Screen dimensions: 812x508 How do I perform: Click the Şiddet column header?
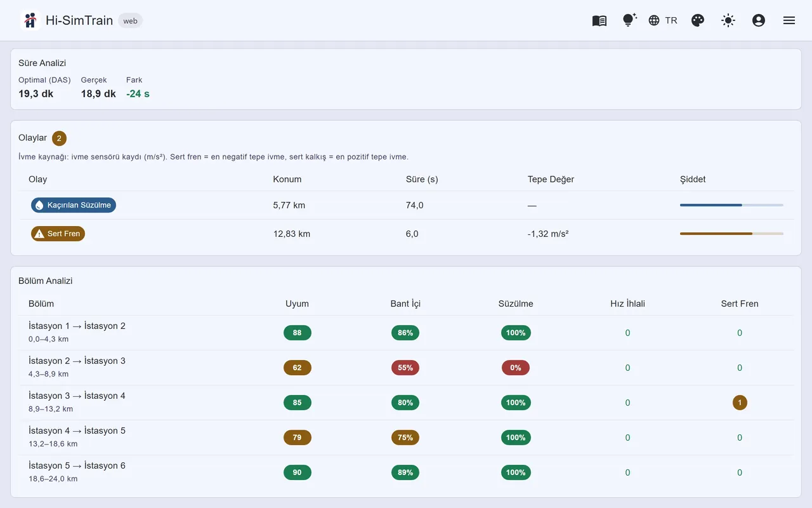(x=693, y=179)
